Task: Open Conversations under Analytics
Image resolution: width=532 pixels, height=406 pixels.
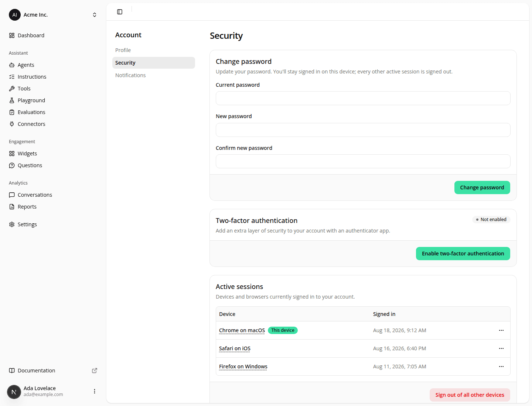Action: [53, 195]
